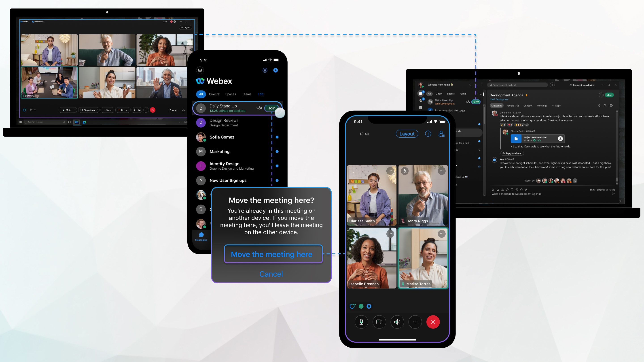Click the add participant icon in meeting
The height and width of the screenshot is (362, 644).
pos(441,134)
